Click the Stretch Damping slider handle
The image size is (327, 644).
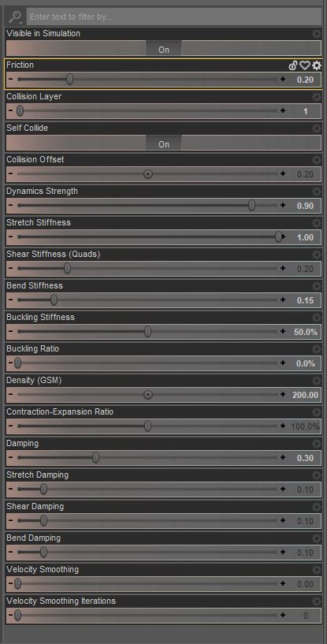point(43,490)
